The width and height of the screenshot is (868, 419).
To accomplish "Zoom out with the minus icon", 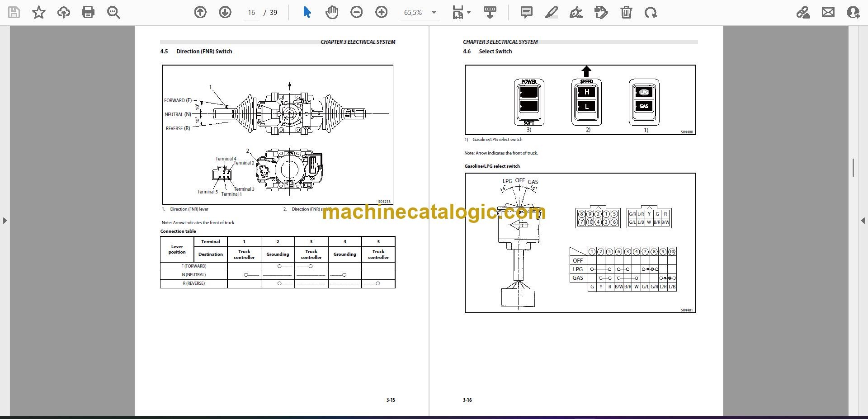I will coord(357,12).
